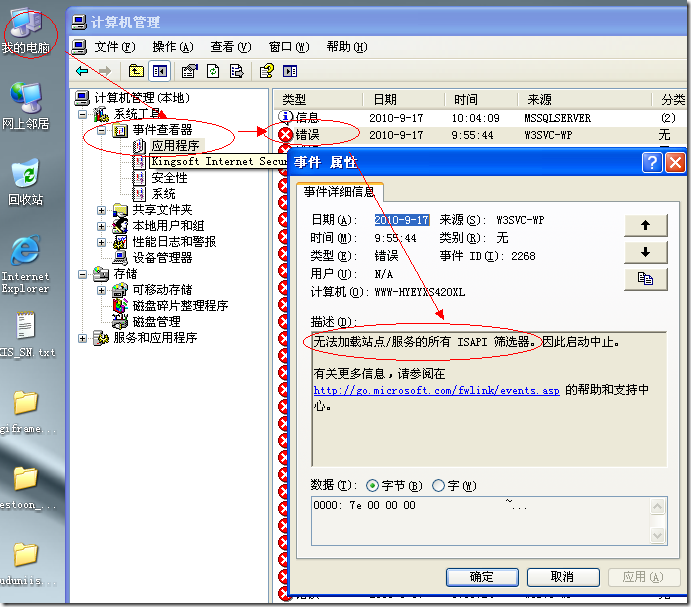Sort by the Date (日期) column header
Screen dimensions: 691x607
(403, 100)
